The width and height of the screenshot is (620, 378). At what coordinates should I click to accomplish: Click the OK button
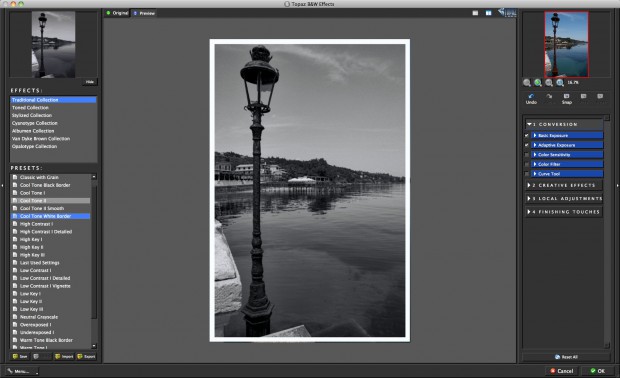point(597,371)
